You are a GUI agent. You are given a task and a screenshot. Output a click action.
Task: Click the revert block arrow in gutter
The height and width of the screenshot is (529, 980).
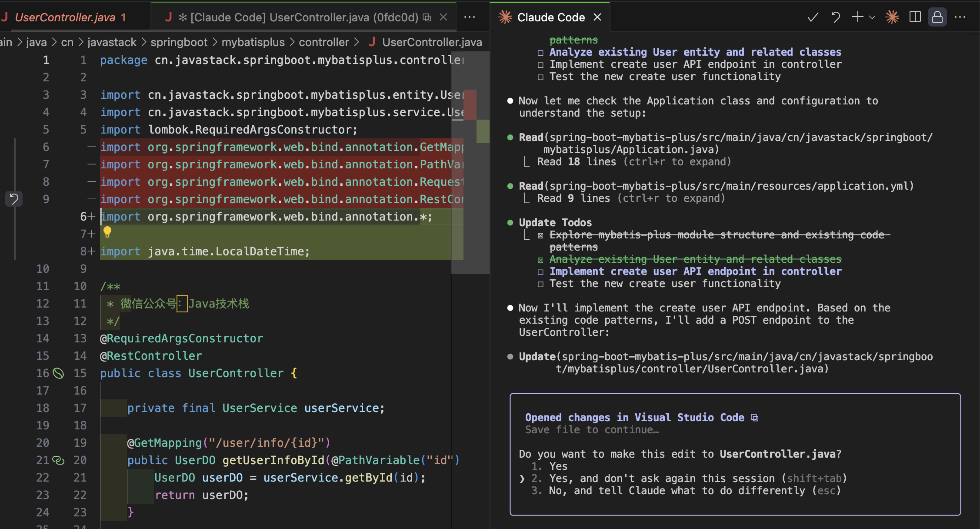[x=14, y=199]
